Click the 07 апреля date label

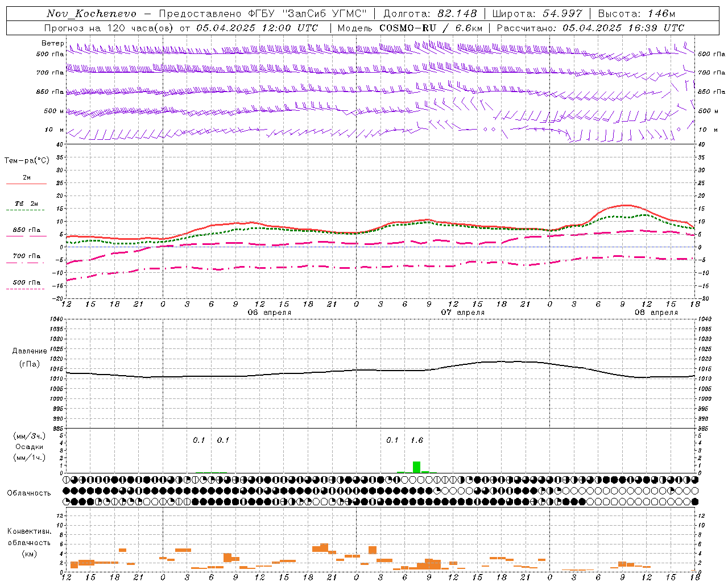point(463,313)
